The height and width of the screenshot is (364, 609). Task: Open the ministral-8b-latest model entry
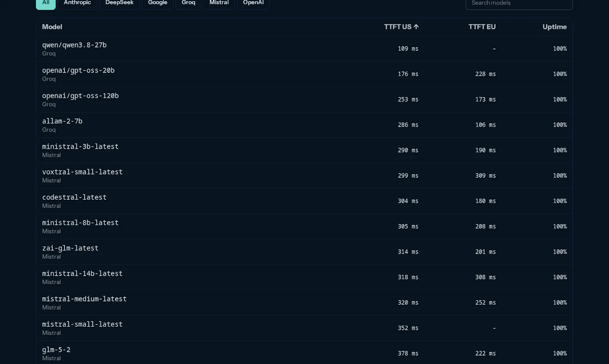click(x=304, y=227)
